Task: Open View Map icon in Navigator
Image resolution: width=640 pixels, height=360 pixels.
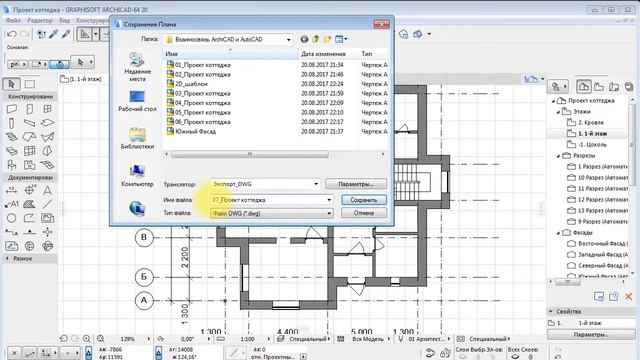Action: (599, 87)
